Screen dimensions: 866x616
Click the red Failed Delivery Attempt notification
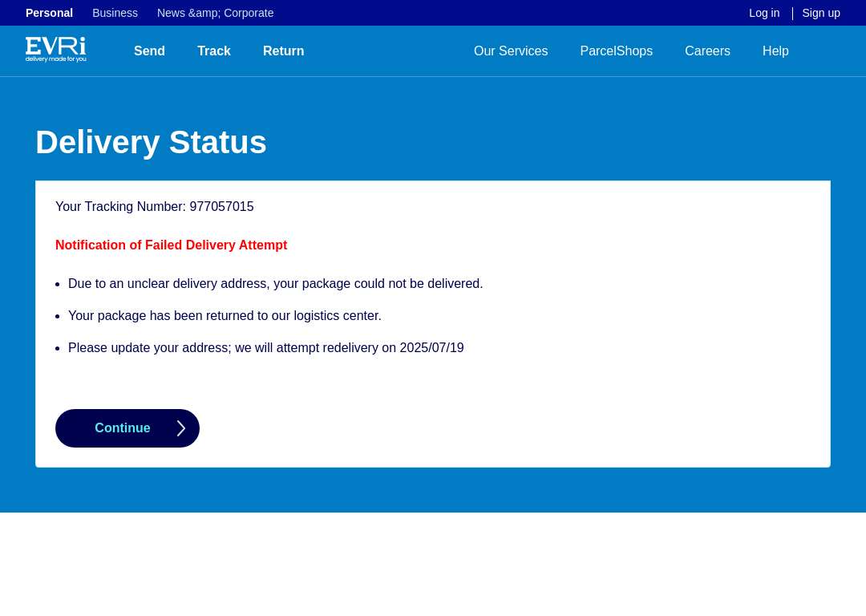171,245
